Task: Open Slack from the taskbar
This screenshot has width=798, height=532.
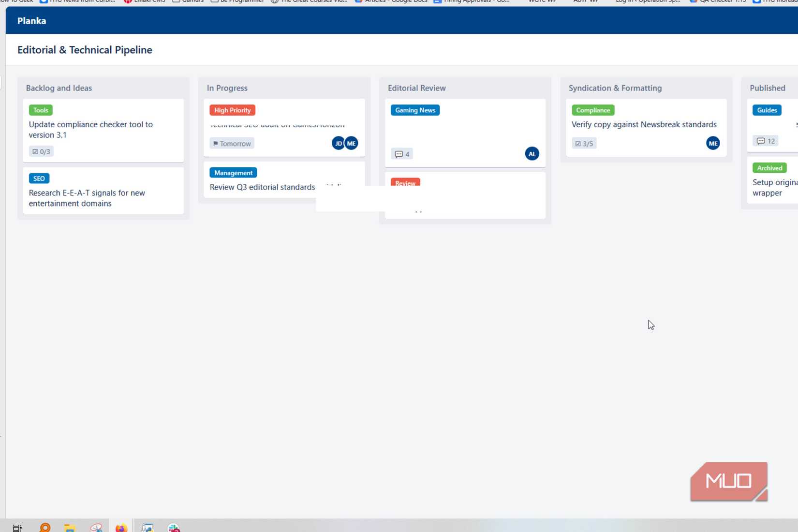Action: point(174,527)
